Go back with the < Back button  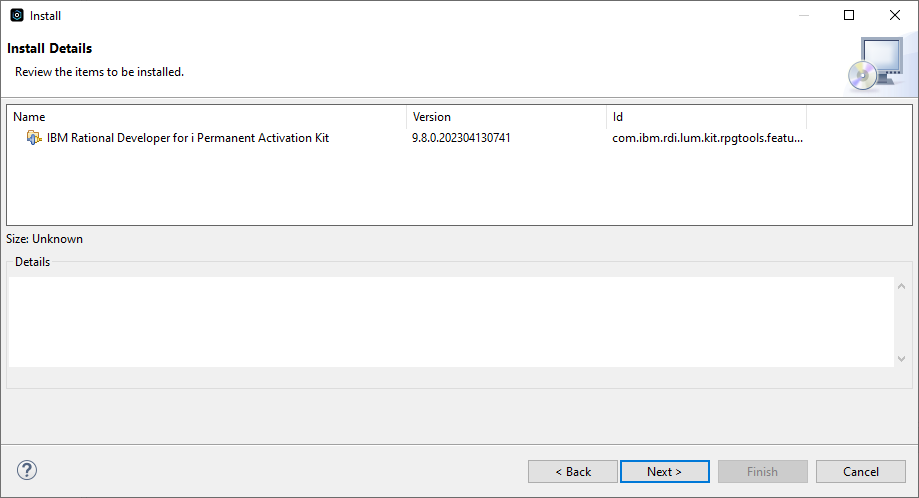point(573,472)
